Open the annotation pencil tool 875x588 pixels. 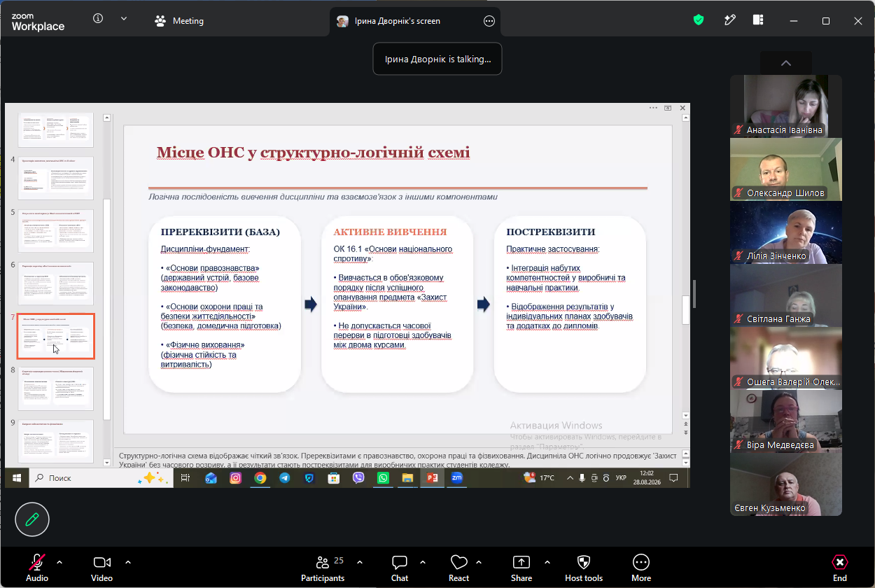[x=32, y=519]
